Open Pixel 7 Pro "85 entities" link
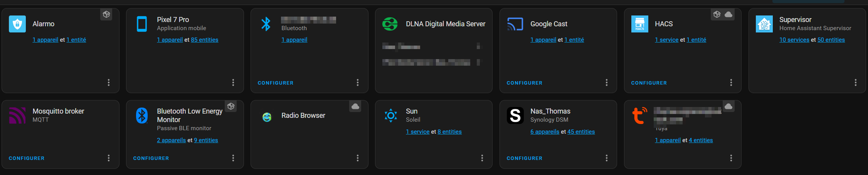The image size is (868, 175). pyautogui.click(x=205, y=40)
